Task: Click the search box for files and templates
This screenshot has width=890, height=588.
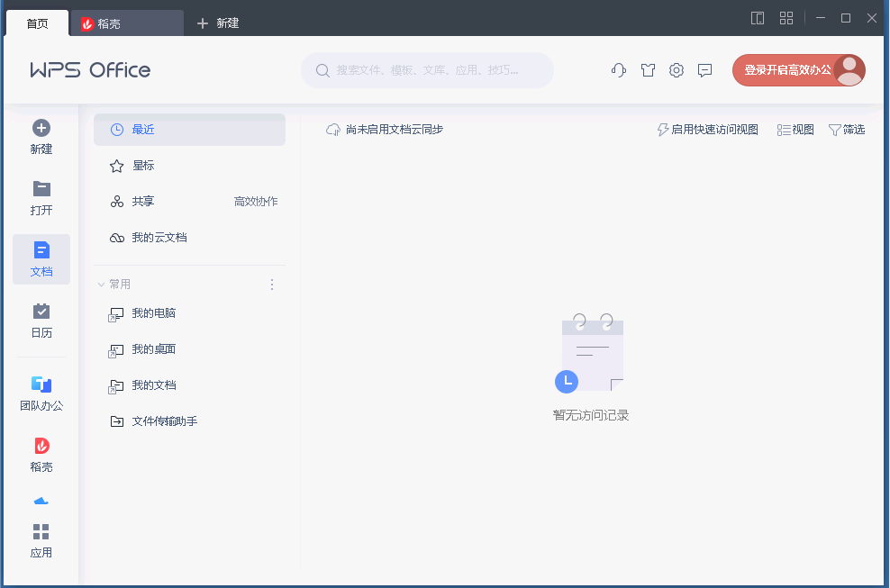Action: (427, 70)
